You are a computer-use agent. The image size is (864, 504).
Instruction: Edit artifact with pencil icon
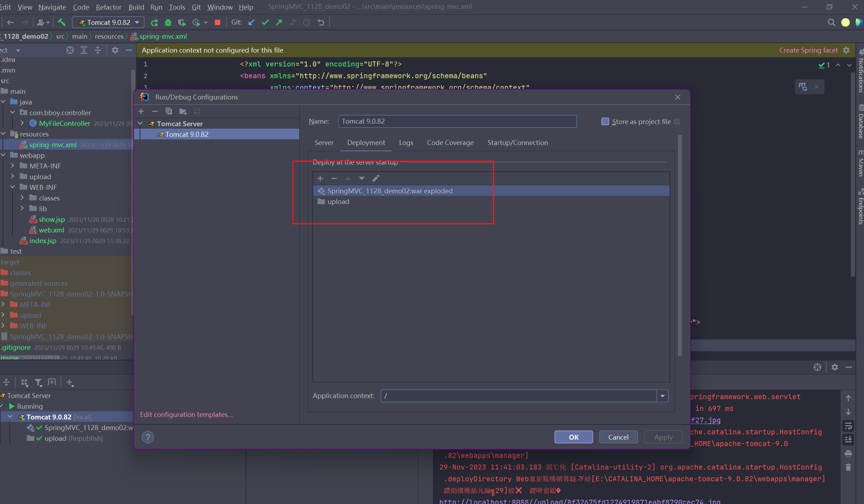tap(376, 178)
